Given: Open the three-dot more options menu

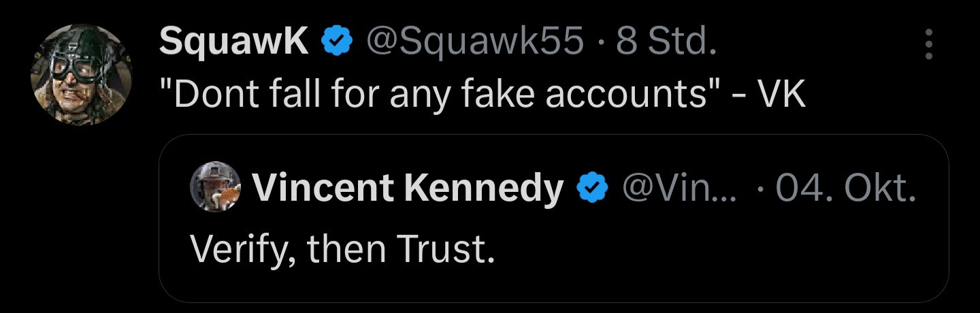Looking at the screenshot, I should pos(929,44).
